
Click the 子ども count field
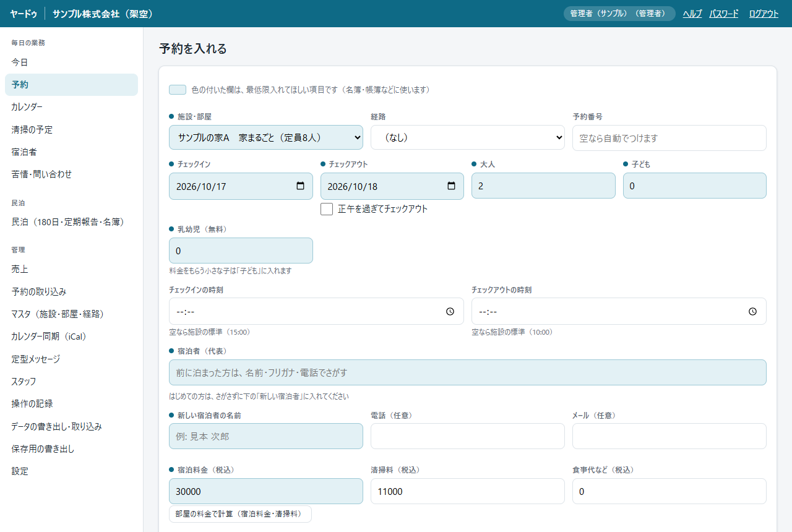coord(695,186)
